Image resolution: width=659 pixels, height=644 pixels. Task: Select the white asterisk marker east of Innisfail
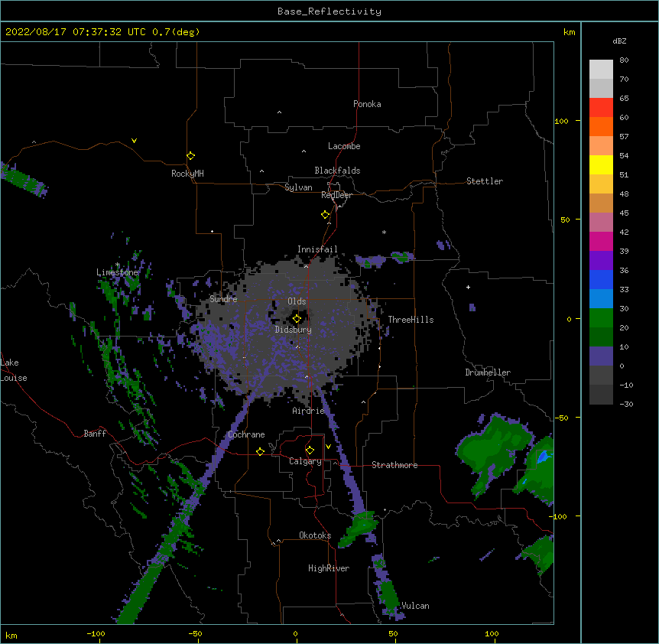[384, 232]
